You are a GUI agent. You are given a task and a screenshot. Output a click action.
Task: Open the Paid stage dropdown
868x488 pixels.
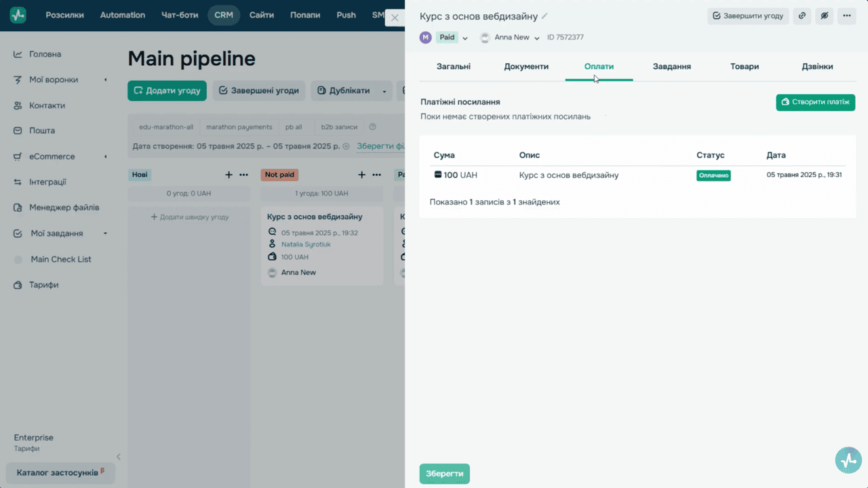465,38
